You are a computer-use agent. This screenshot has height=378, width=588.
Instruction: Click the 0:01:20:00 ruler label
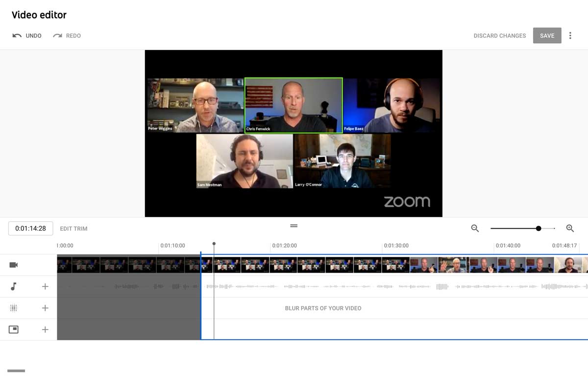285,246
